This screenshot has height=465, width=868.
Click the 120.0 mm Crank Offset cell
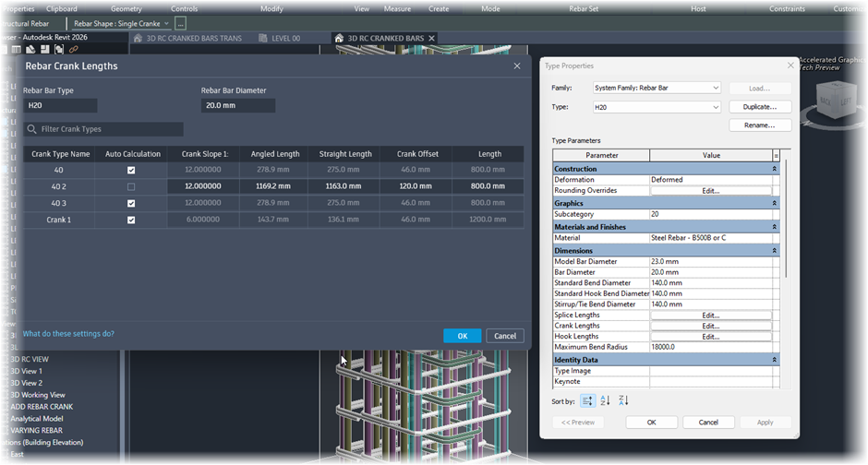point(416,186)
